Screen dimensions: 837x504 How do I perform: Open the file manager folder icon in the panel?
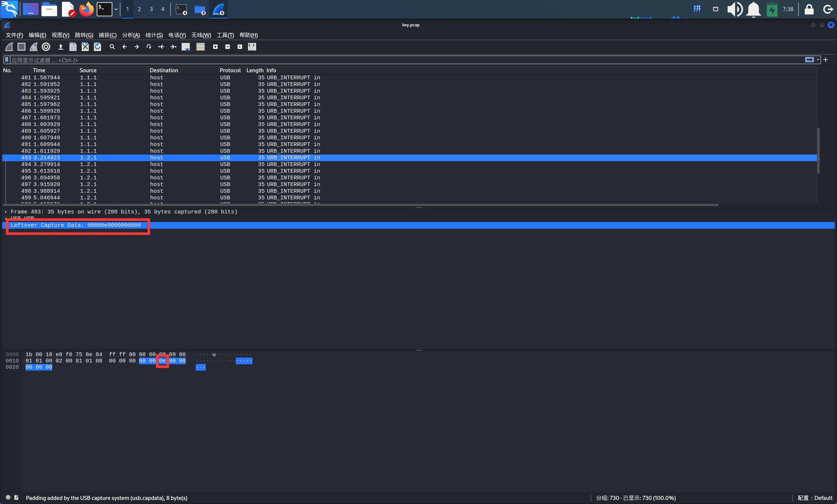[49, 9]
